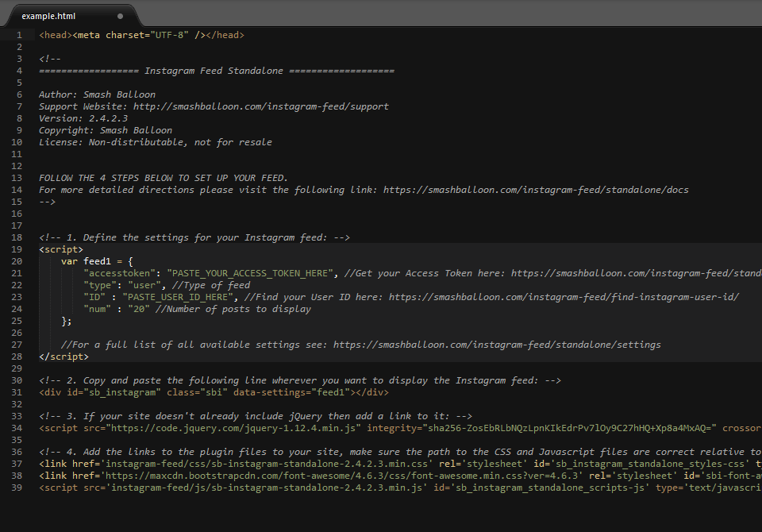Click the "Author: Smash Balloon" line

(97, 94)
